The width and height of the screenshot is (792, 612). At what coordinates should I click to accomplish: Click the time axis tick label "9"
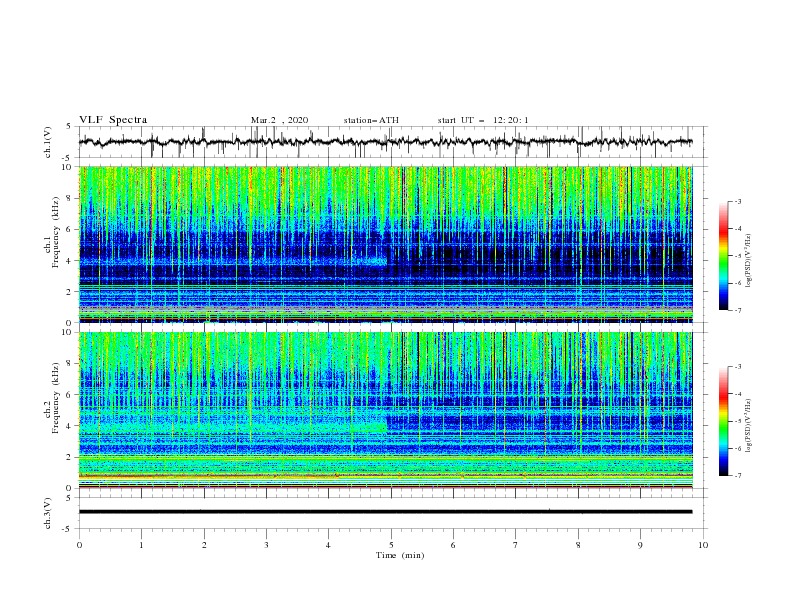point(640,545)
